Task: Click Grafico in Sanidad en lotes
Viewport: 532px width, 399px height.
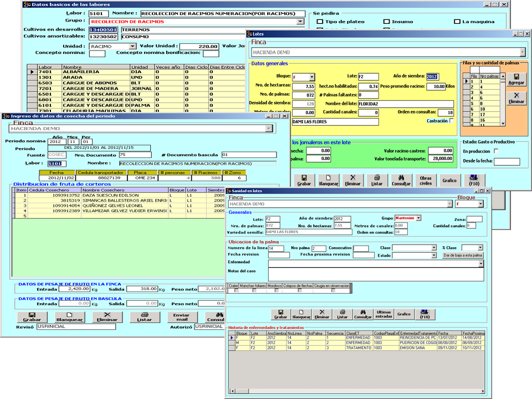Action: (404, 314)
